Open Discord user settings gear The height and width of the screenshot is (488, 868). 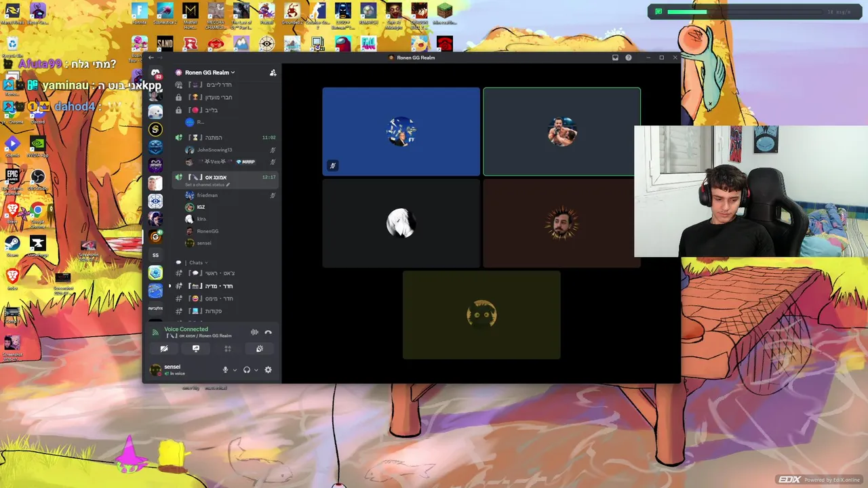[x=268, y=370]
